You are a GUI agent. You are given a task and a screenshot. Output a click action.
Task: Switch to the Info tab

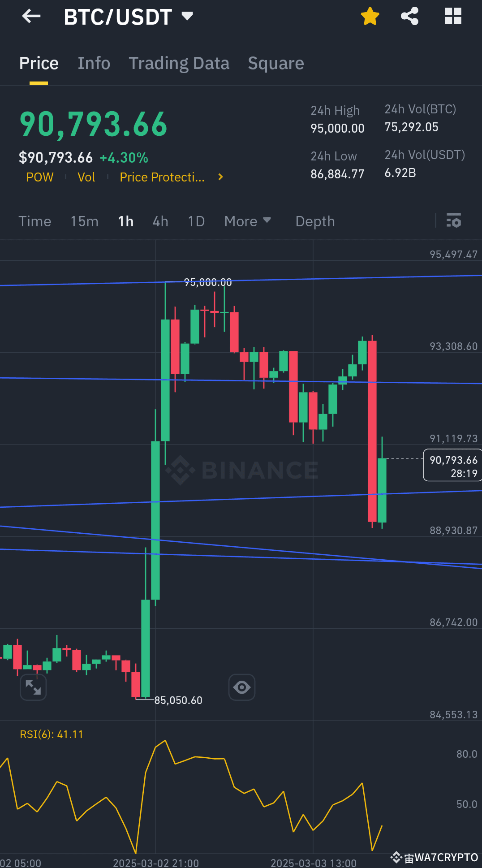(94, 63)
